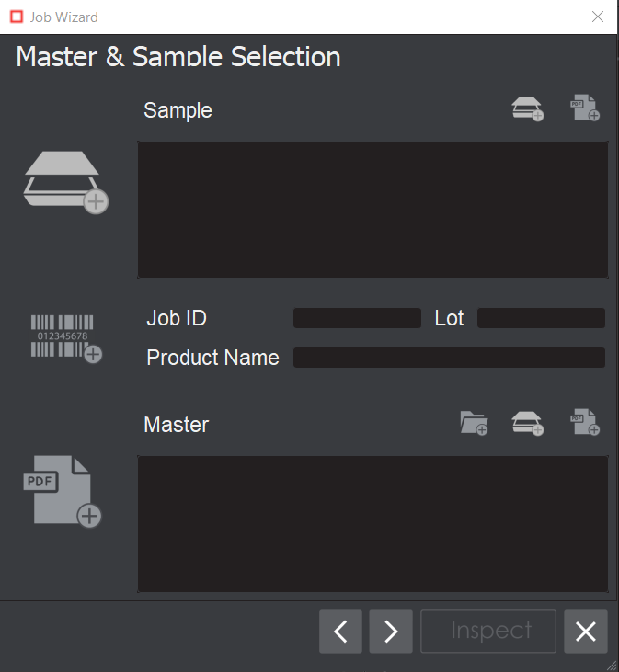Image resolution: width=619 pixels, height=672 pixels.
Task: Cancel wizard with bottom X button
Action: (x=586, y=632)
